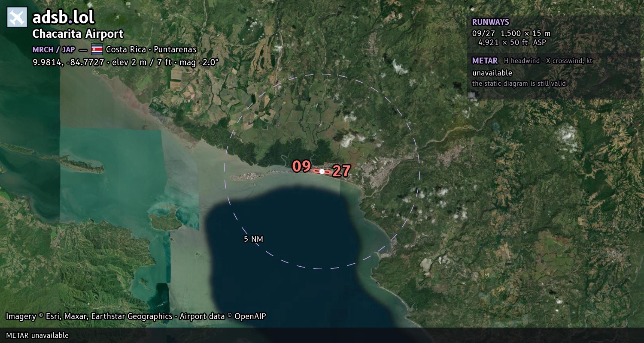
Task: Click the runway 27 end label
Action: [x=342, y=171]
